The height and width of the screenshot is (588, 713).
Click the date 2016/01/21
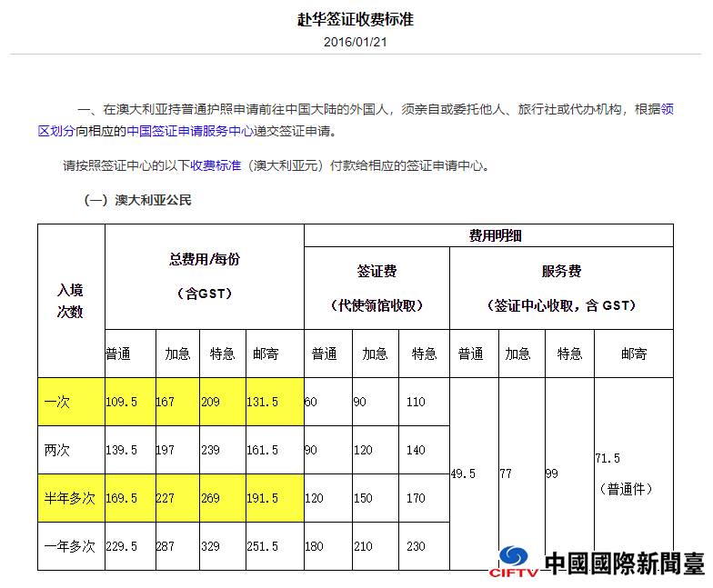pyautogui.click(x=355, y=42)
